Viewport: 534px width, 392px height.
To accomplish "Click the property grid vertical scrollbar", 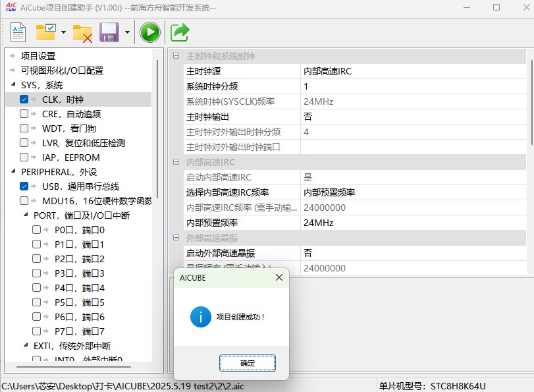I will click(531, 102).
